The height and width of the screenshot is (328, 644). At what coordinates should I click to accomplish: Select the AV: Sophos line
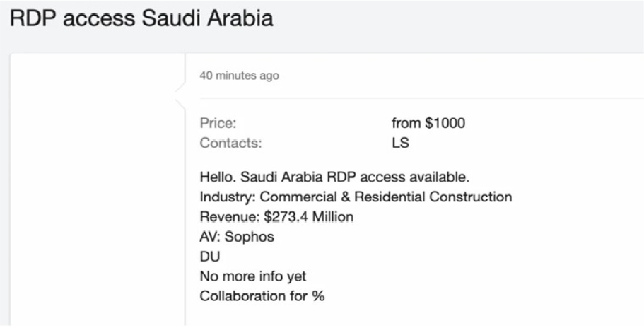coord(237,237)
